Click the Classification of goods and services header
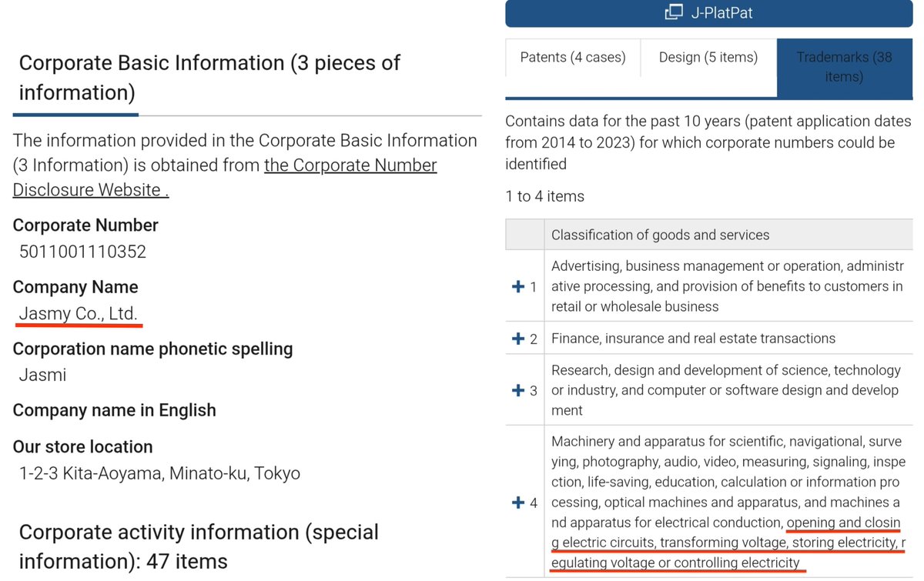The height and width of the screenshot is (581, 924). 728,235
